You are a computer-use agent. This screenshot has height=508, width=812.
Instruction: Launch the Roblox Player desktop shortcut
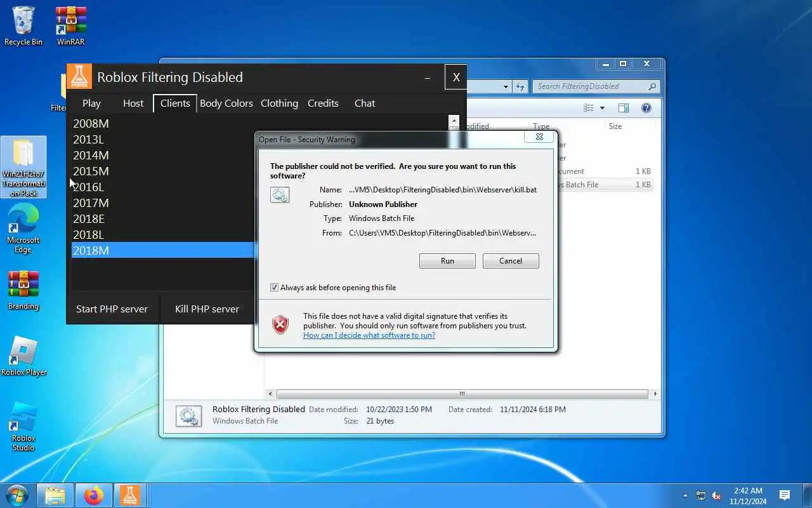pyautogui.click(x=24, y=356)
